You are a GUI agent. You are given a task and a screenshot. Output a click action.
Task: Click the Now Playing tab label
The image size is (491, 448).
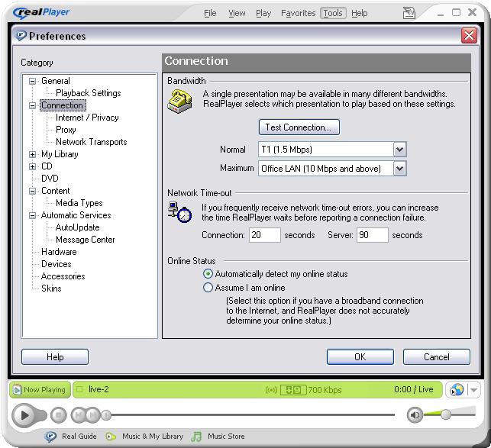[44, 390]
